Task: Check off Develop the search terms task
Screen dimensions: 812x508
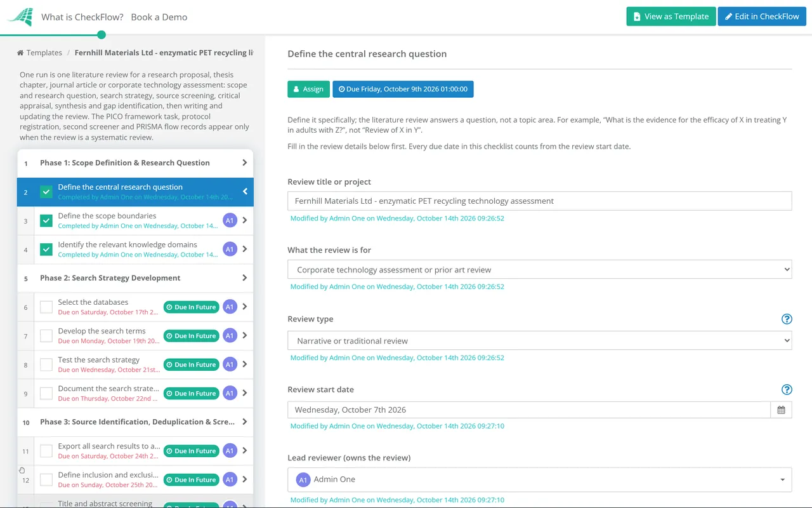Action: (46, 335)
